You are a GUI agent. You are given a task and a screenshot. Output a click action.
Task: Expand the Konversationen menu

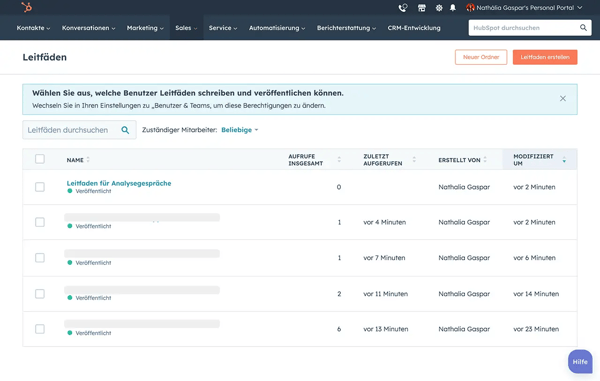[x=88, y=28]
